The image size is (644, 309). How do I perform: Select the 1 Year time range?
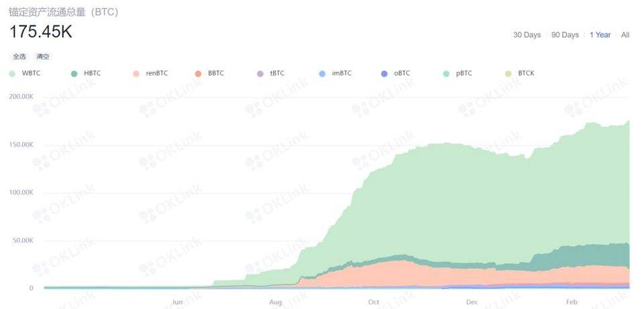[600, 35]
